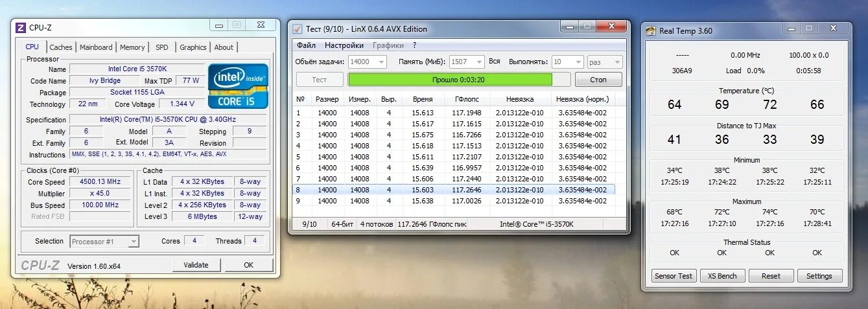Click the XS Bench button
The image size is (868, 309).
722,276
